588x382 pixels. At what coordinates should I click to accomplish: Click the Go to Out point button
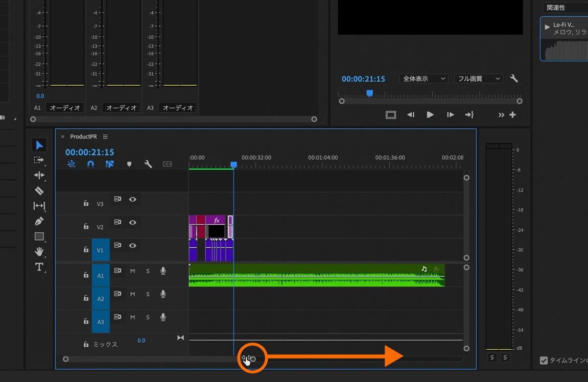pyautogui.click(x=469, y=115)
